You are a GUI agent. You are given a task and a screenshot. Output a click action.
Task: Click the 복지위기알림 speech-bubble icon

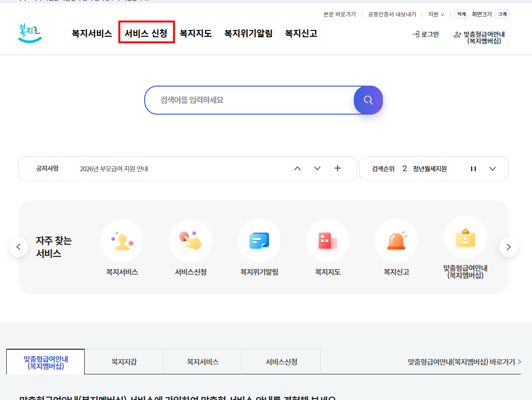(259, 240)
